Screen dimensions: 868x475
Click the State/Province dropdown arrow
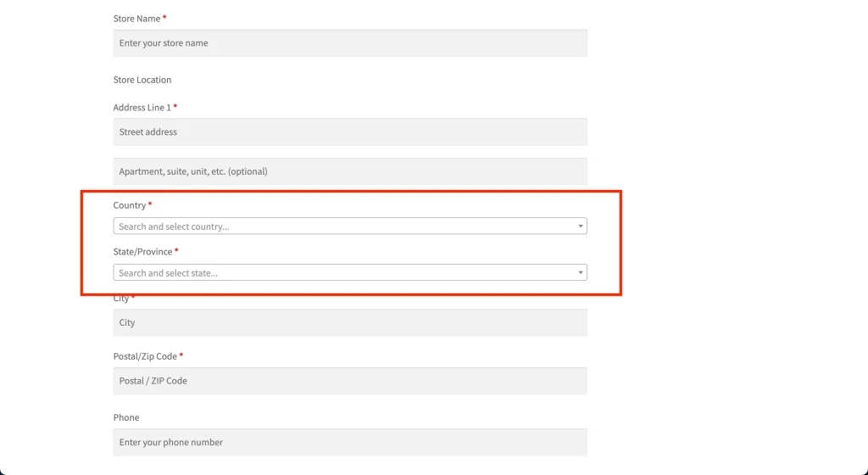(x=581, y=273)
